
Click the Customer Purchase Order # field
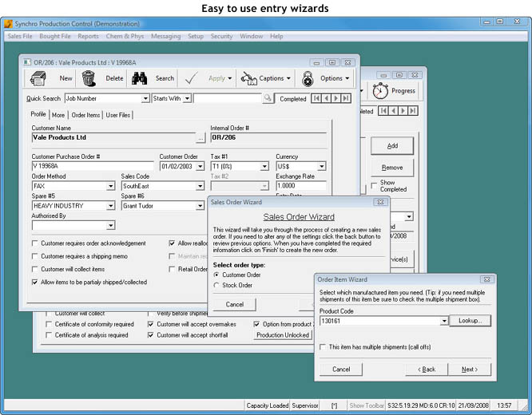coord(93,166)
